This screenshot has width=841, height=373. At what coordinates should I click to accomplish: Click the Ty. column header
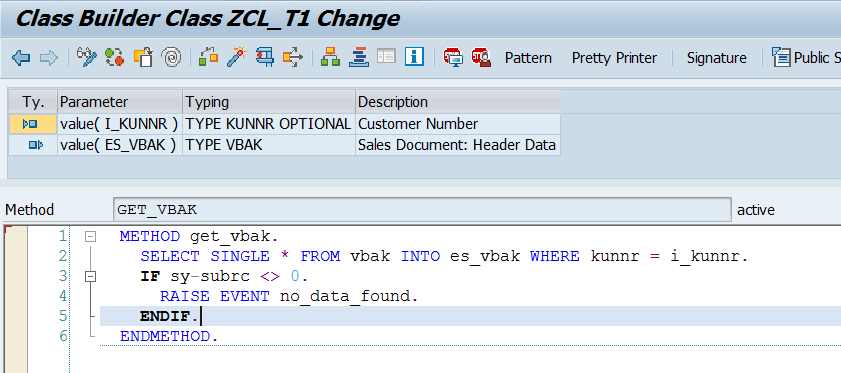point(33,102)
